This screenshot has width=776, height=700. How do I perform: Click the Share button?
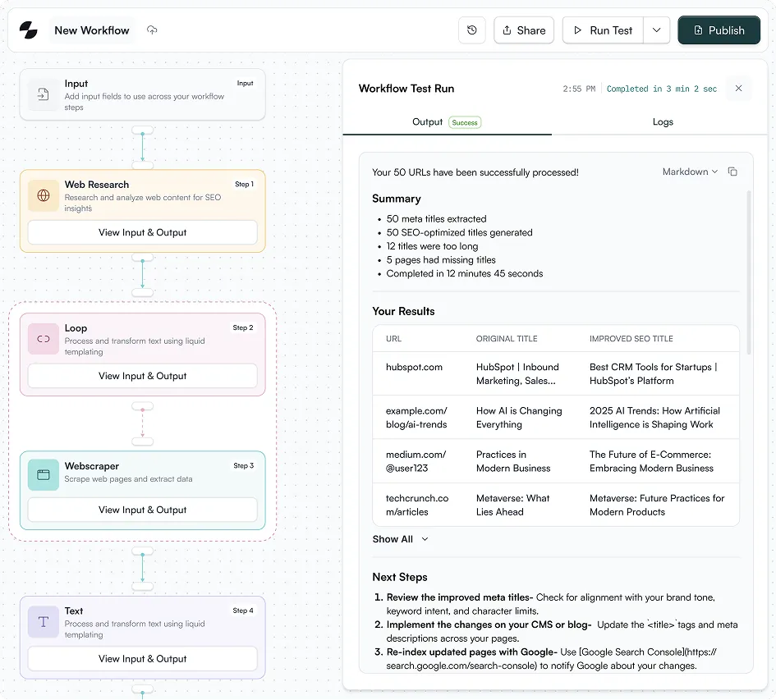point(524,30)
